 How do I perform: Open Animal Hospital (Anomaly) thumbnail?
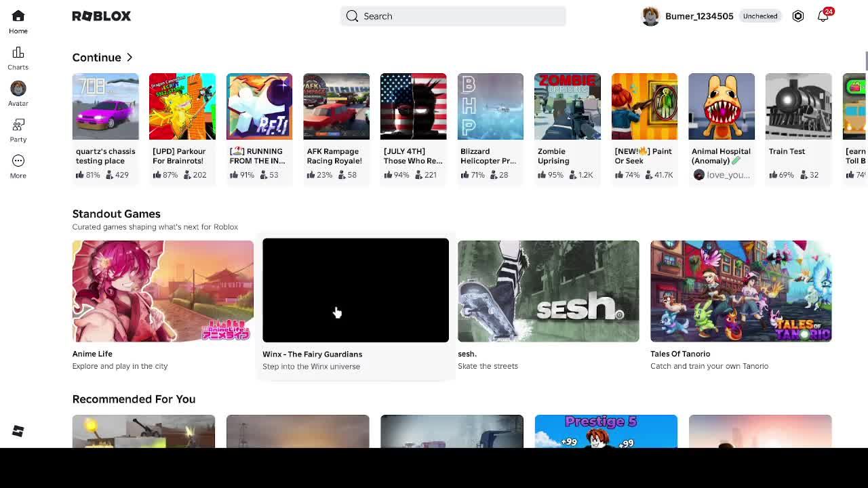[x=721, y=106]
